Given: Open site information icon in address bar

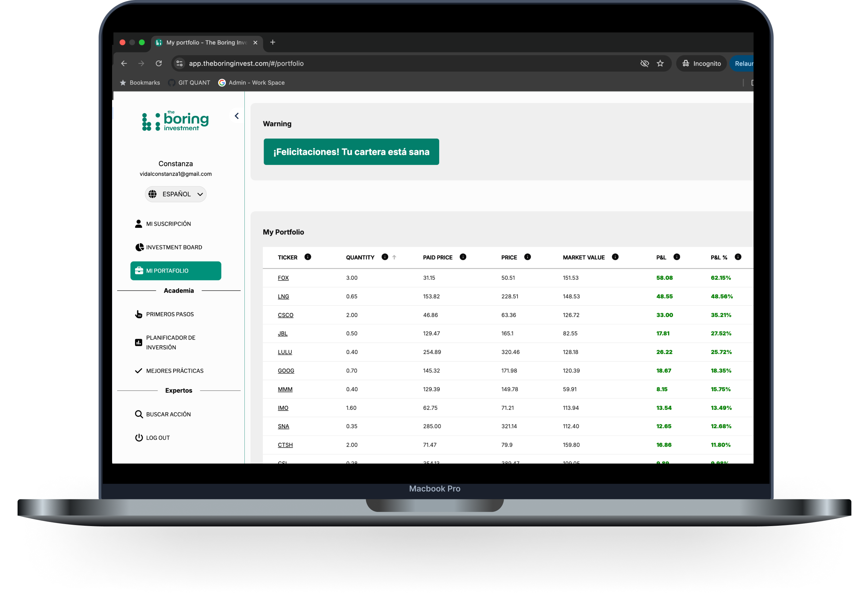Looking at the screenshot, I should click(180, 64).
